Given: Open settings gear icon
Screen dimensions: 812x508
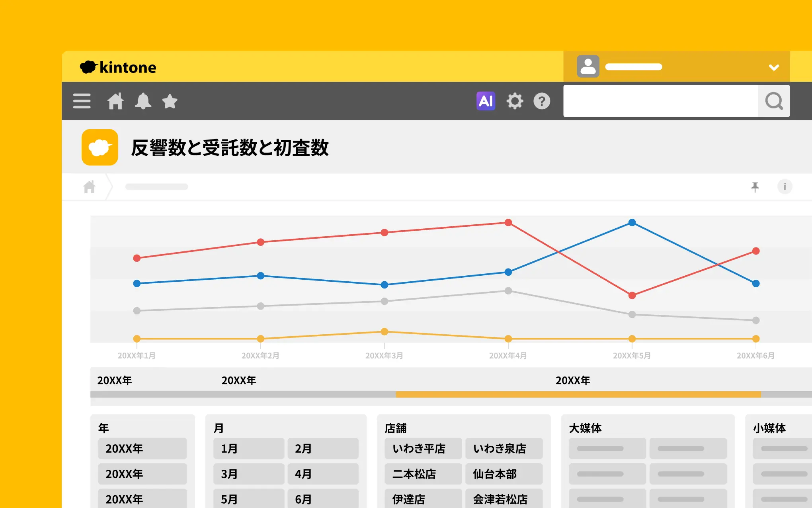Looking at the screenshot, I should click(x=515, y=101).
